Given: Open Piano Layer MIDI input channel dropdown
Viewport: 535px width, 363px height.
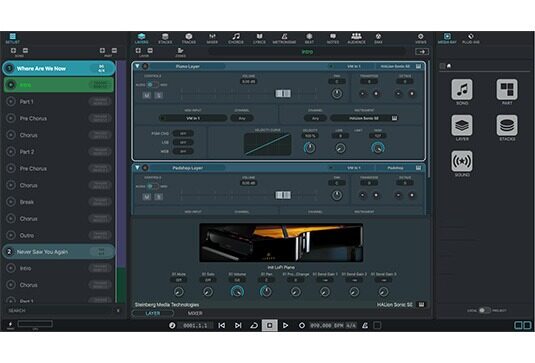Looking at the screenshot, I should [x=242, y=118].
